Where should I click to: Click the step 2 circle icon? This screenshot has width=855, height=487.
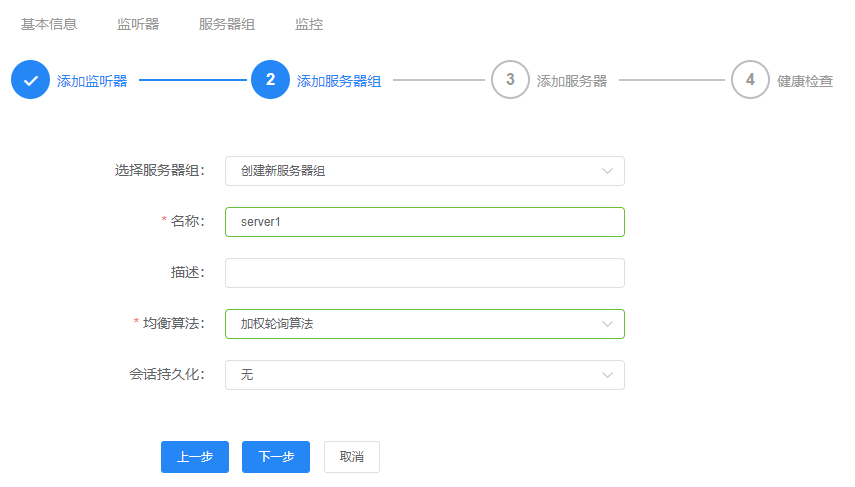click(270, 80)
